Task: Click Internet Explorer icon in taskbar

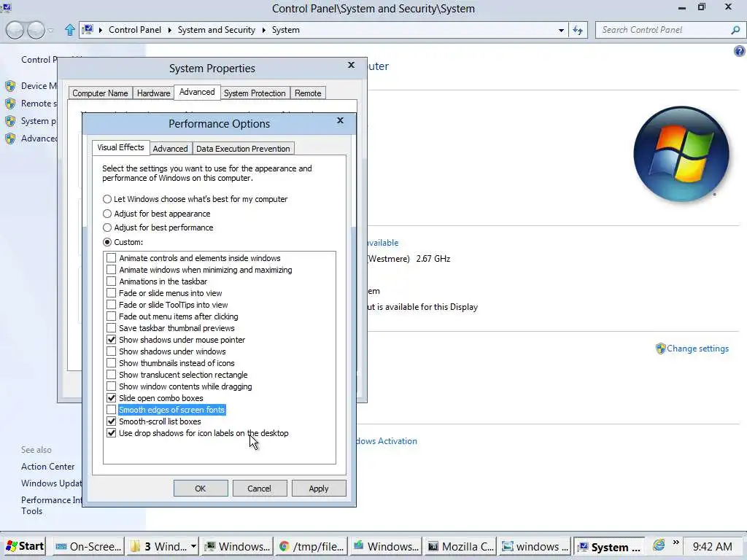Action: click(x=659, y=545)
